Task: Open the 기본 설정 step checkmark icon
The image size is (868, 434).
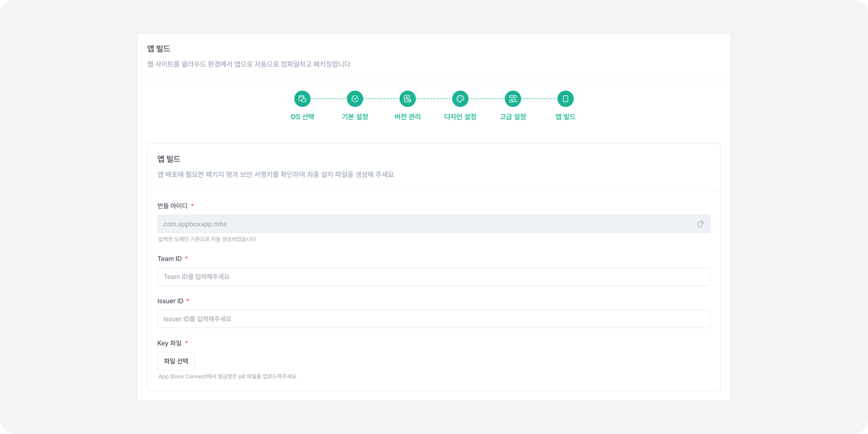Action: tap(355, 99)
